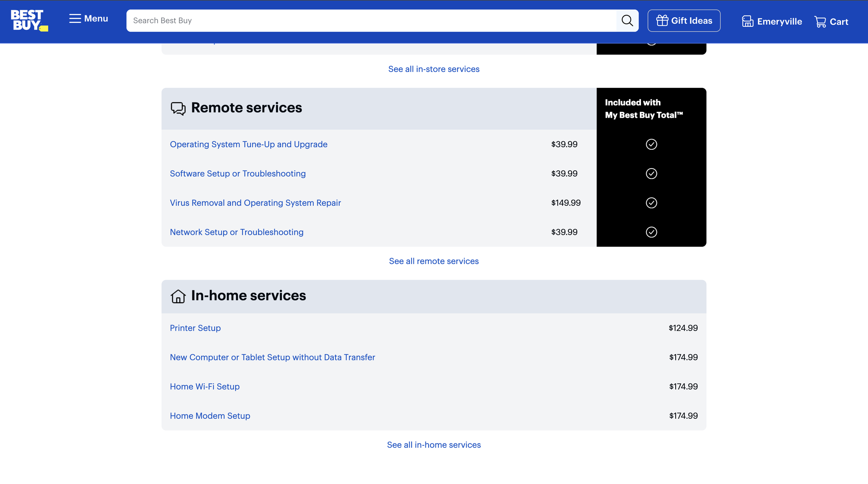Focus the Search Best Buy field
Image resolution: width=868 pixels, height=484 pixels.
pyautogui.click(x=371, y=20)
